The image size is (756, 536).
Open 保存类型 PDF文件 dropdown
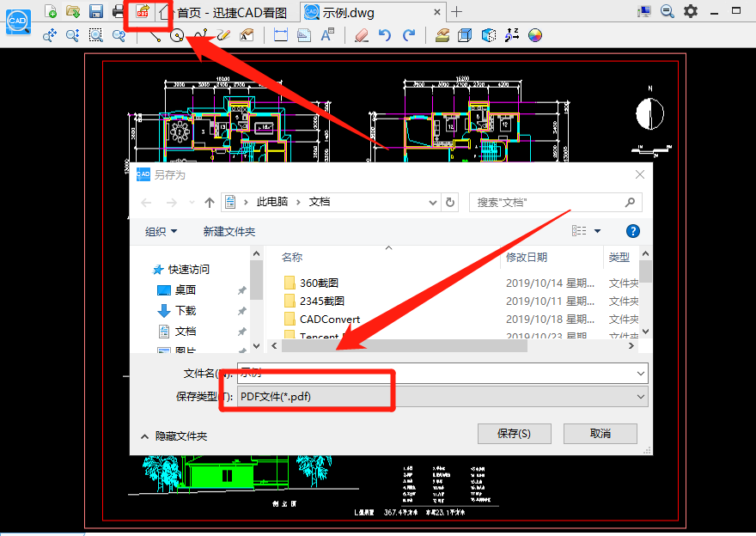(442, 397)
